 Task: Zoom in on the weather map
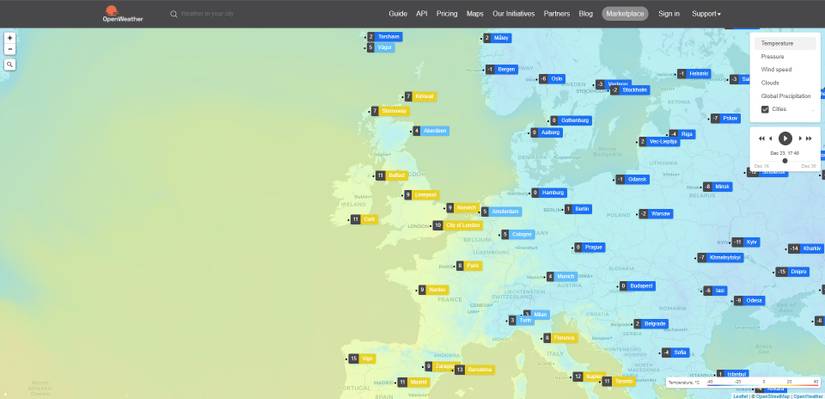[10, 38]
